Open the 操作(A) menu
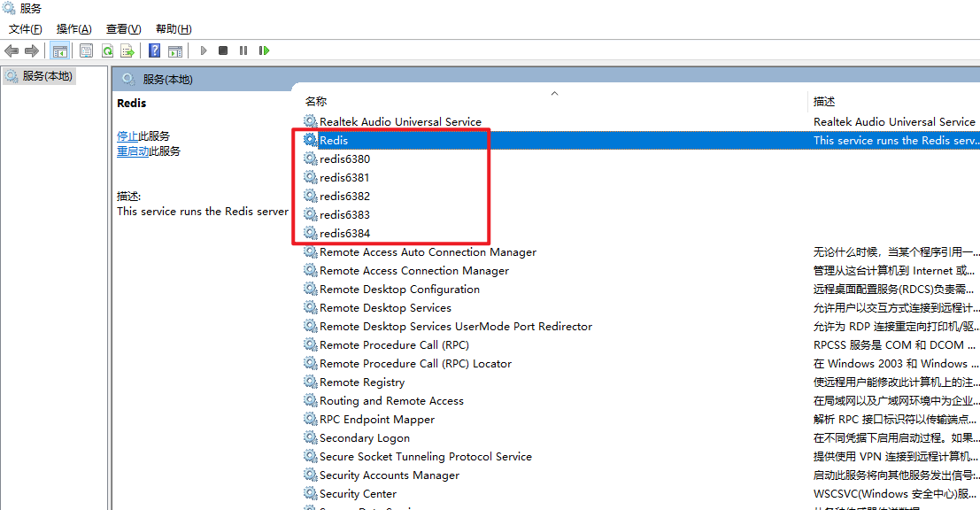980x510 pixels. (x=73, y=29)
